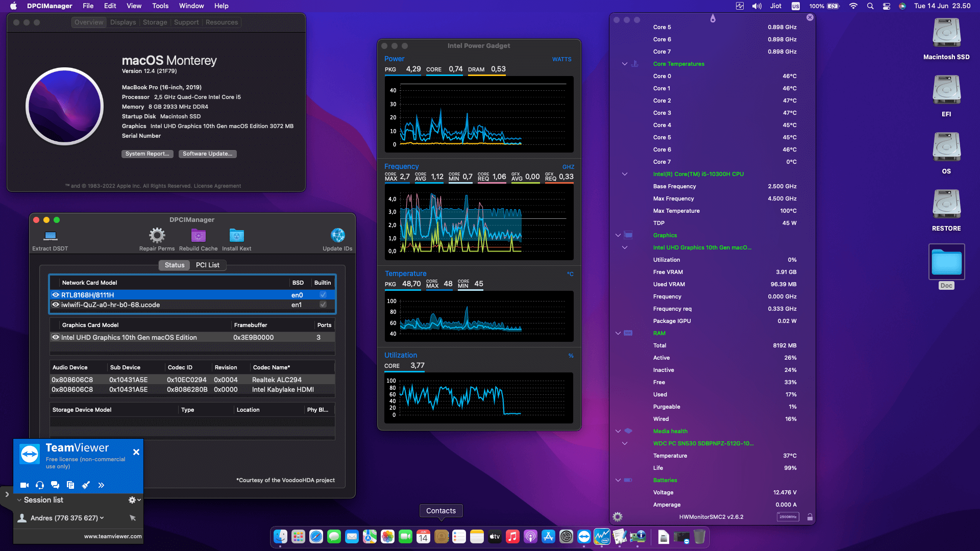Click the Software Update... button

coord(207,154)
